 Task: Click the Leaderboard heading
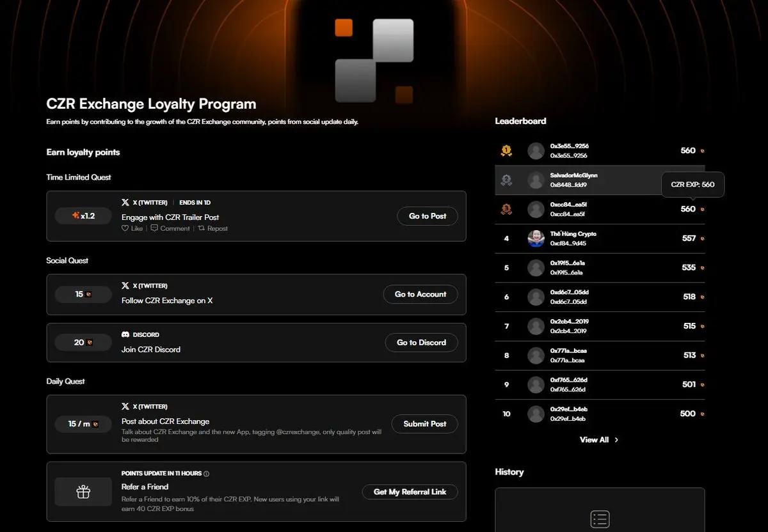point(520,121)
